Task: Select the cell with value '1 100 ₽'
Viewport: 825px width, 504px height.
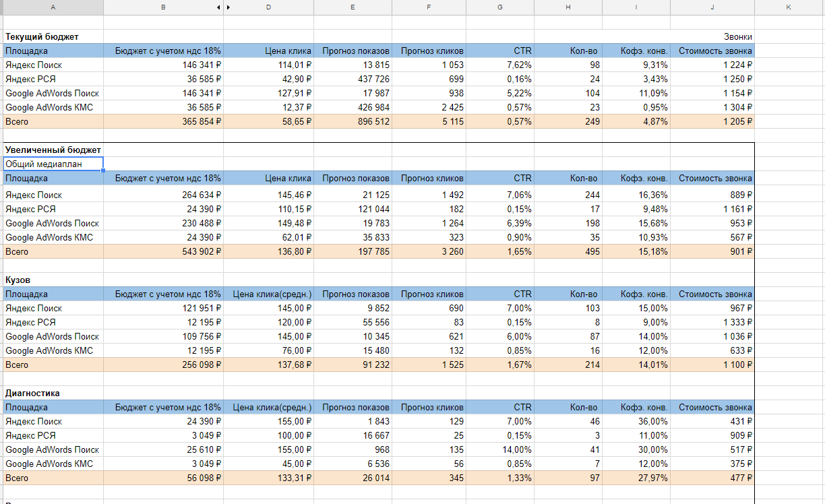Action: click(712, 365)
